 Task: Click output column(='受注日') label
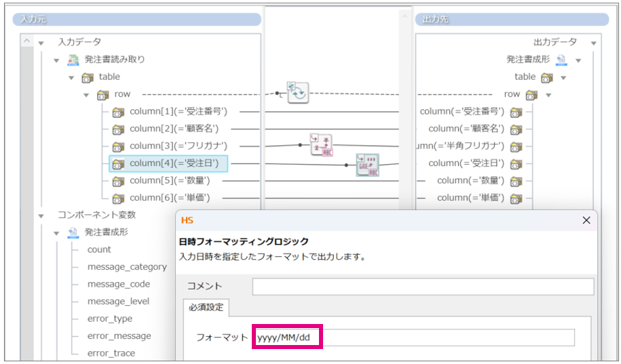click(466, 163)
